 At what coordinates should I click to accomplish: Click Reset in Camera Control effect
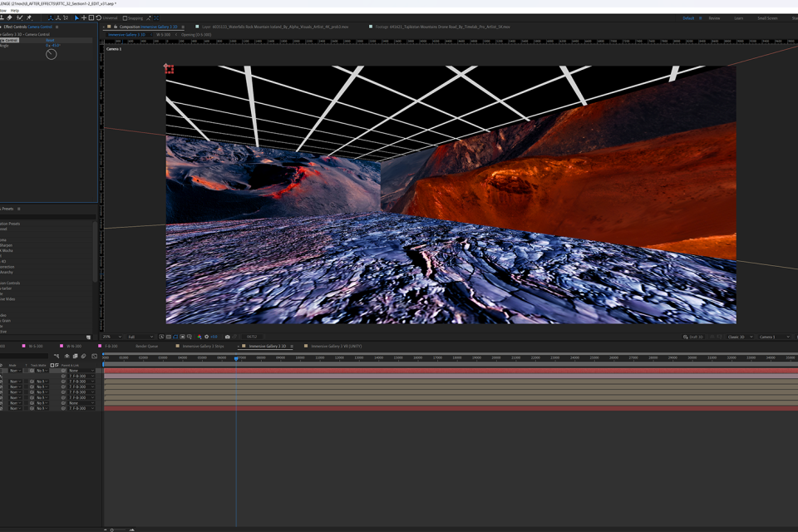coord(50,40)
